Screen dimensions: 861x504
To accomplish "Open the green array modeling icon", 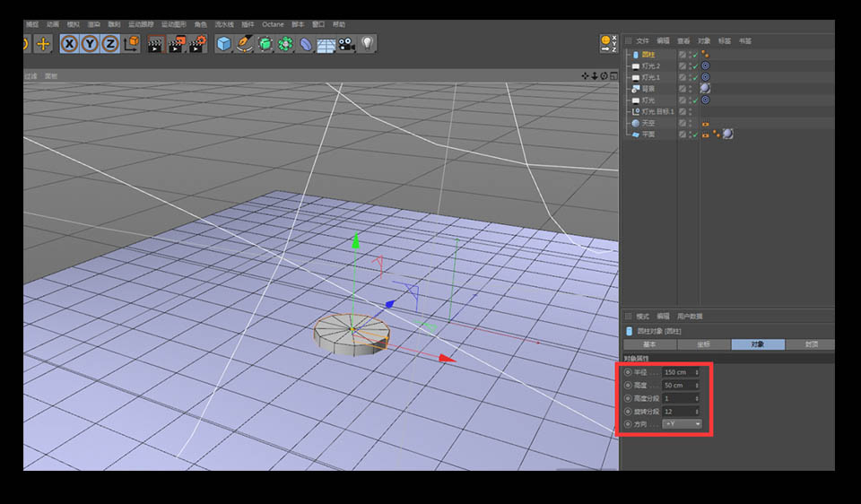I will tap(285, 44).
